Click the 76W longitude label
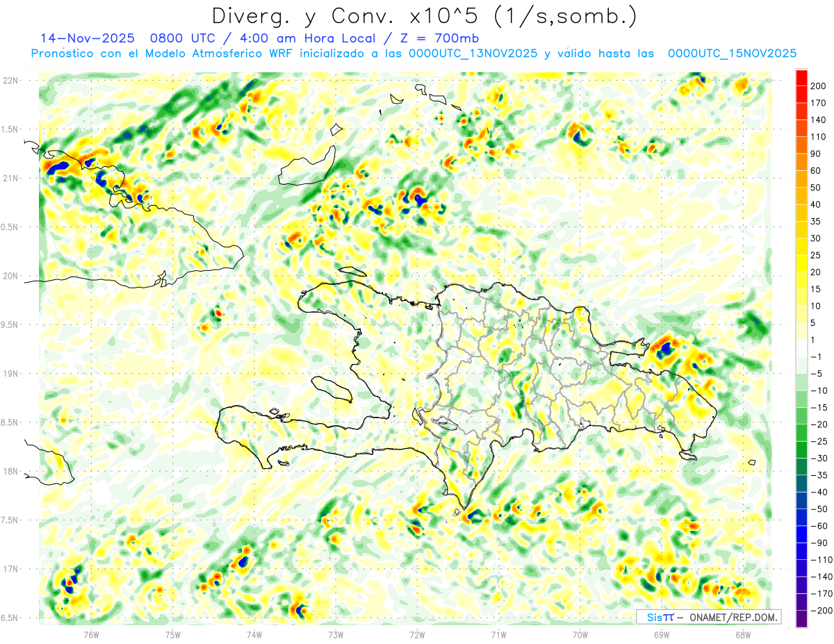Screen dimensions: 834x644 pos(91,634)
